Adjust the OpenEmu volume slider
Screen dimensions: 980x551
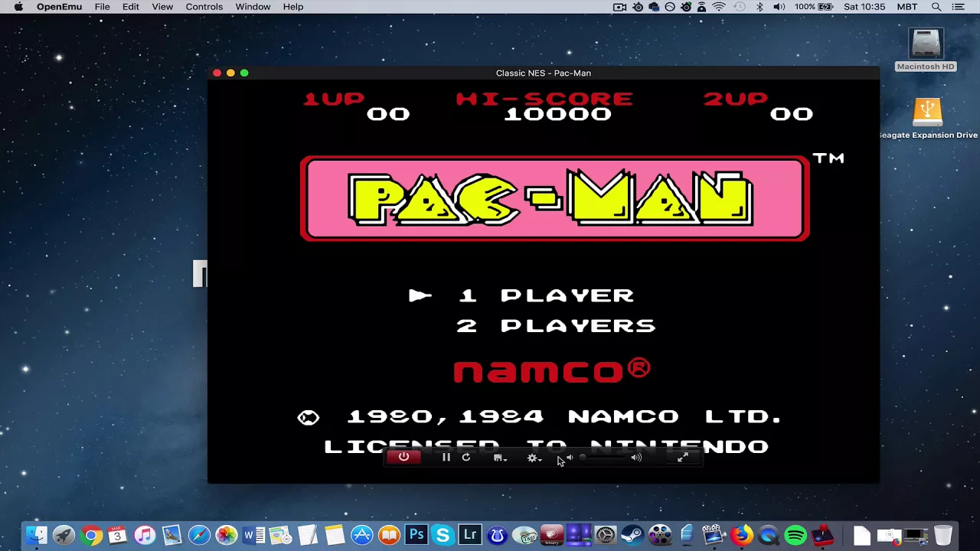click(603, 458)
